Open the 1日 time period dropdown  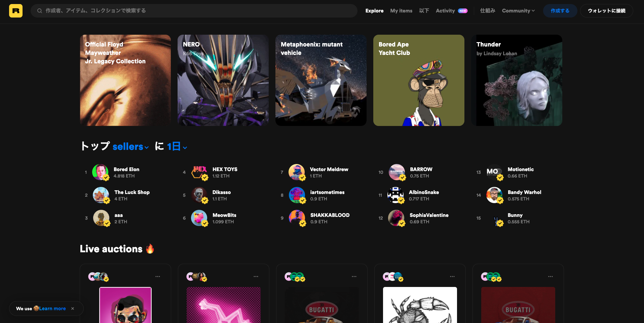tap(177, 147)
